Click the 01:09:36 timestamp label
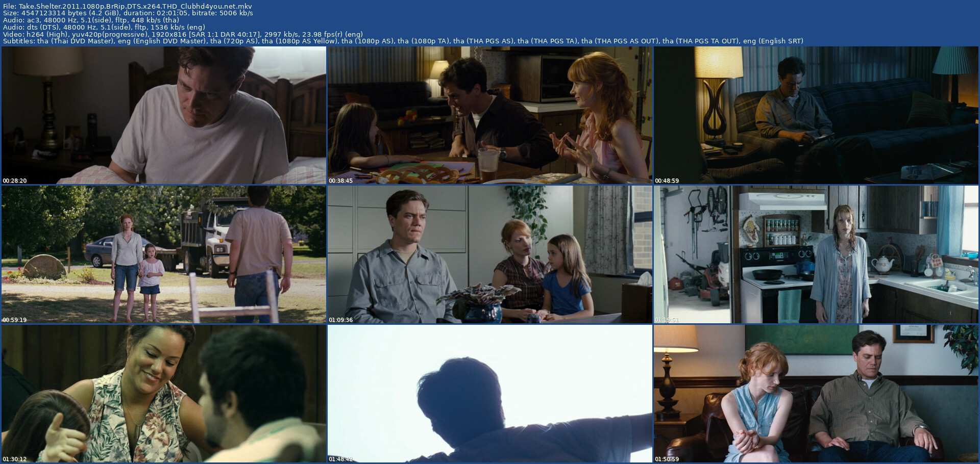 [x=341, y=320]
